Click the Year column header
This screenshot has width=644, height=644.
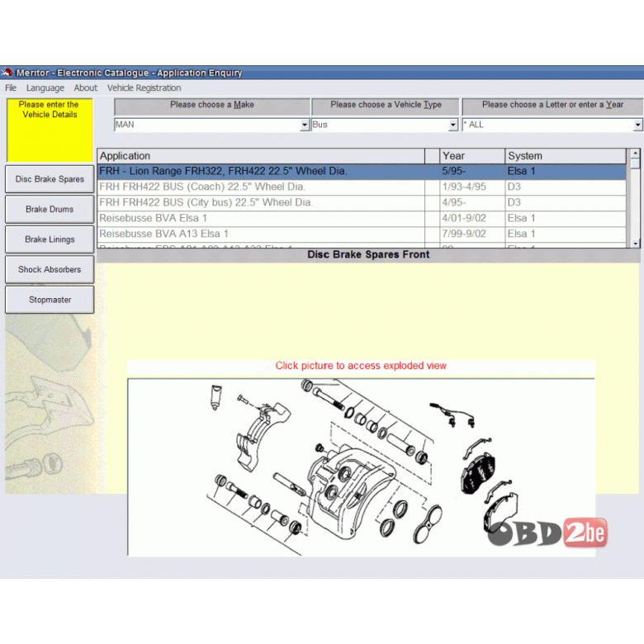tap(472, 156)
